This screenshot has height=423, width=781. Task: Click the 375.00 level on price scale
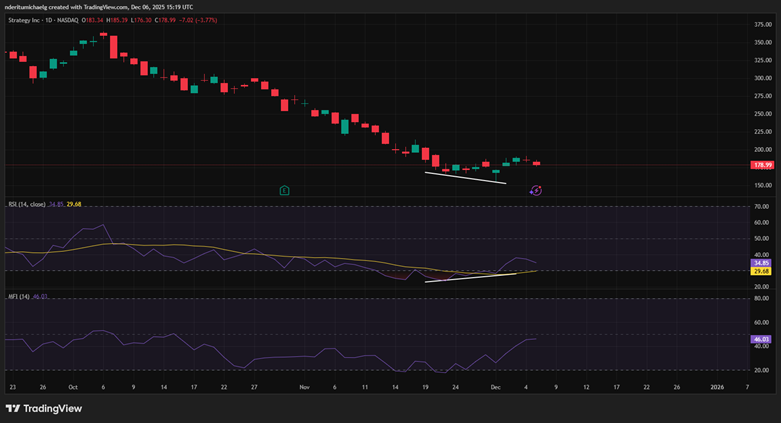click(x=762, y=42)
